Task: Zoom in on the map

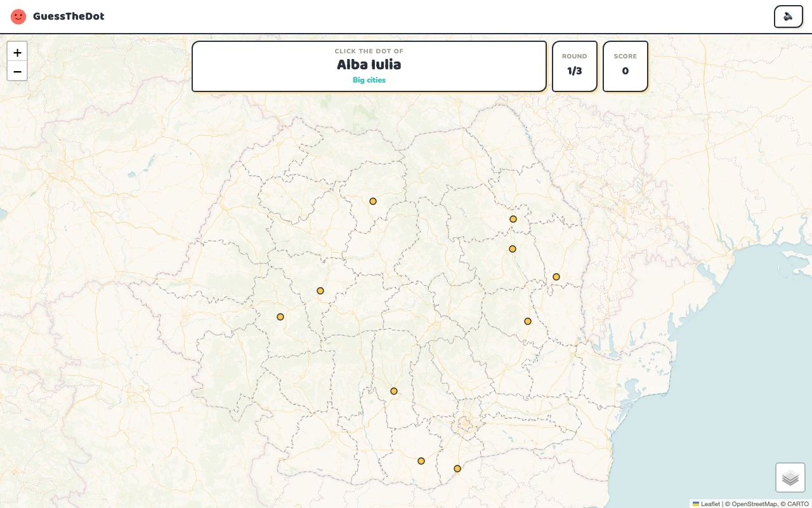Action: (17, 53)
